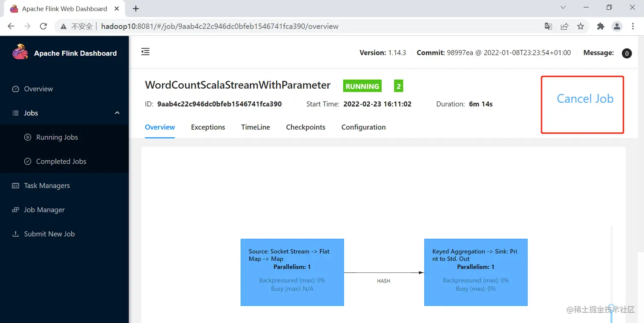
Task: Click Parallelism: 1 in Keyed Aggregation node
Action: pyautogui.click(x=476, y=267)
